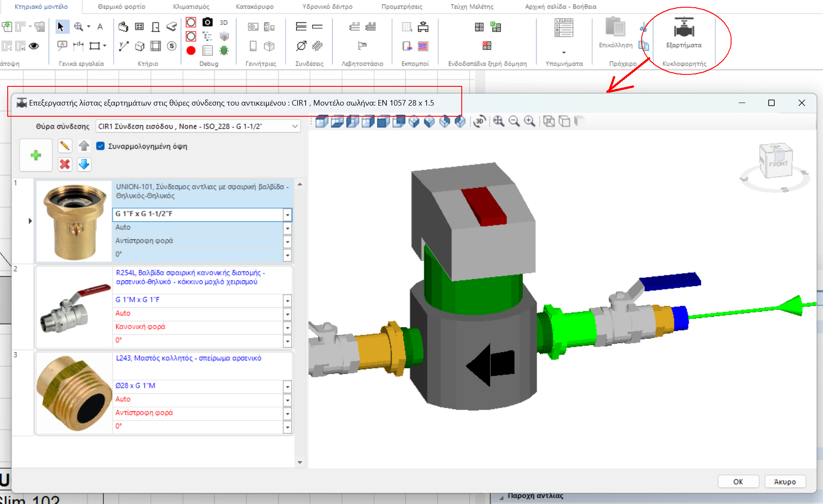
Task: Click the eye visibility icon in ribbon
Action: click(x=34, y=46)
